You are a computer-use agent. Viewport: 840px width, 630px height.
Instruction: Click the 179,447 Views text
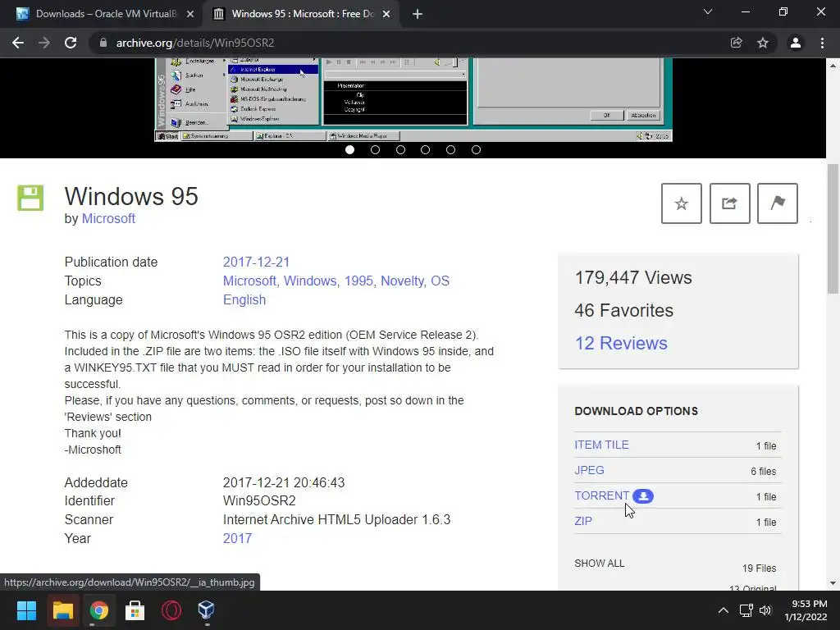(x=633, y=277)
